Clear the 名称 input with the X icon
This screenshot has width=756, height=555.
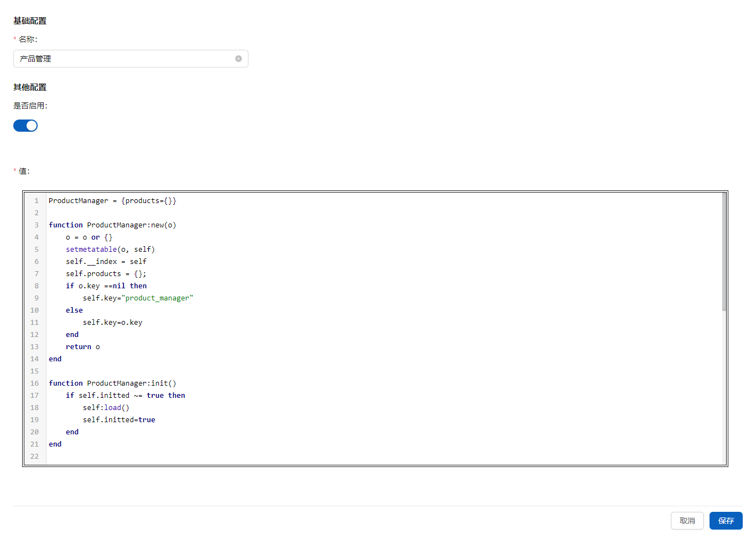[239, 59]
